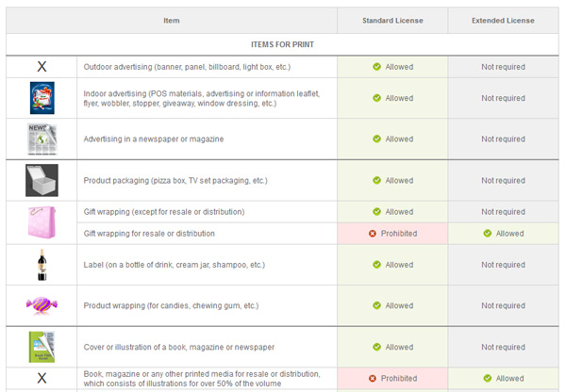Click the indoor advertising poster thumbnail
Viewport: 566px width, 392px height.
(42, 98)
